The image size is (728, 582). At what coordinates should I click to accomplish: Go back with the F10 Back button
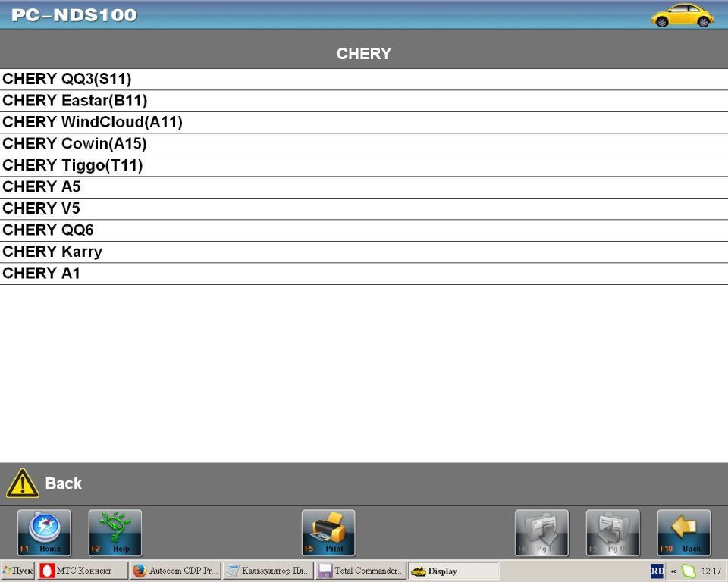point(684,533)
